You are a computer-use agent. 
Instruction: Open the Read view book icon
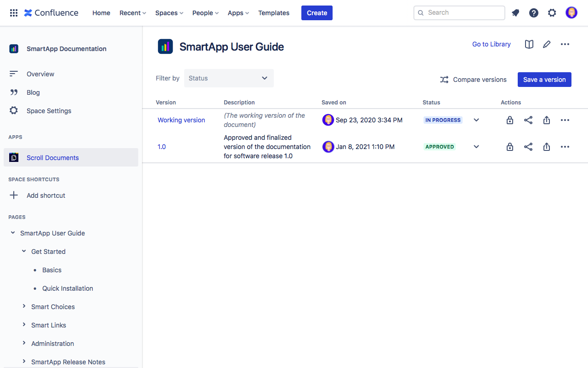(529, 44)
